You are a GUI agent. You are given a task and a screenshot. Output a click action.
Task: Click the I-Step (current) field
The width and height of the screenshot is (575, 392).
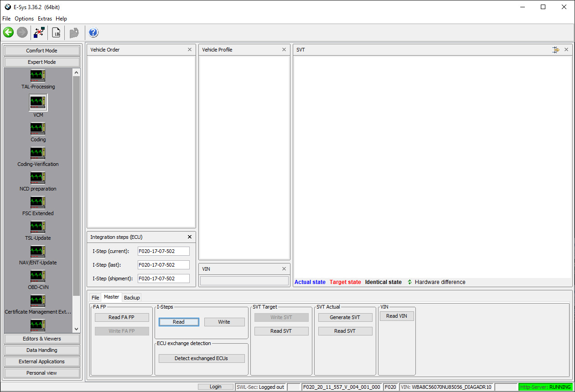pyautogui.click(x=164, y=251)
